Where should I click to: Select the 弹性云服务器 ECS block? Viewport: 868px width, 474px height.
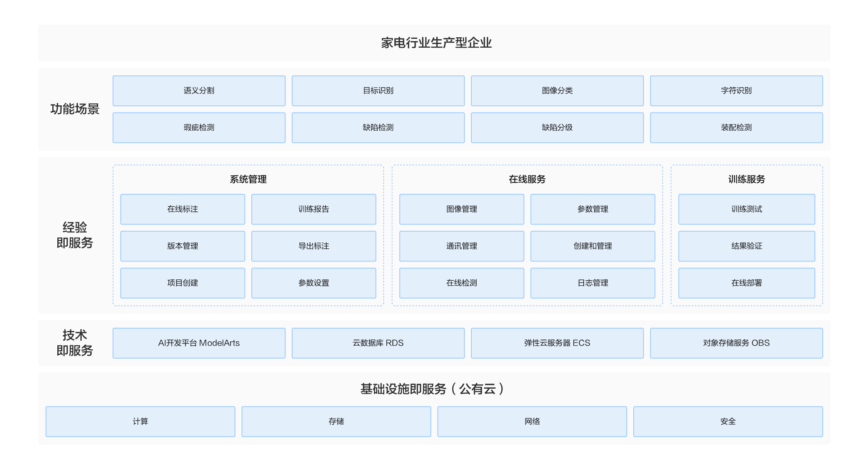tap(557, 343)
